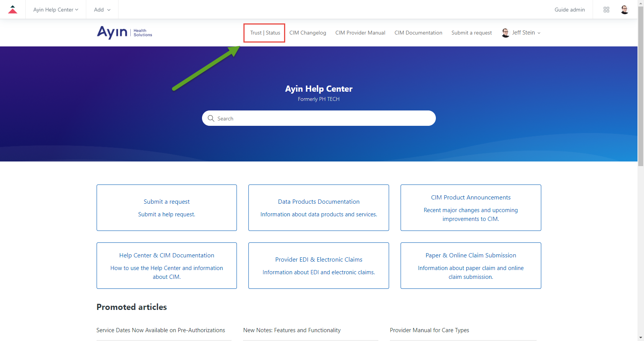Open the Provider EDI & Electronic Claims card
The width and height of the screenshot is (644, 341).
pyautogui.click(x=319, y=265)
